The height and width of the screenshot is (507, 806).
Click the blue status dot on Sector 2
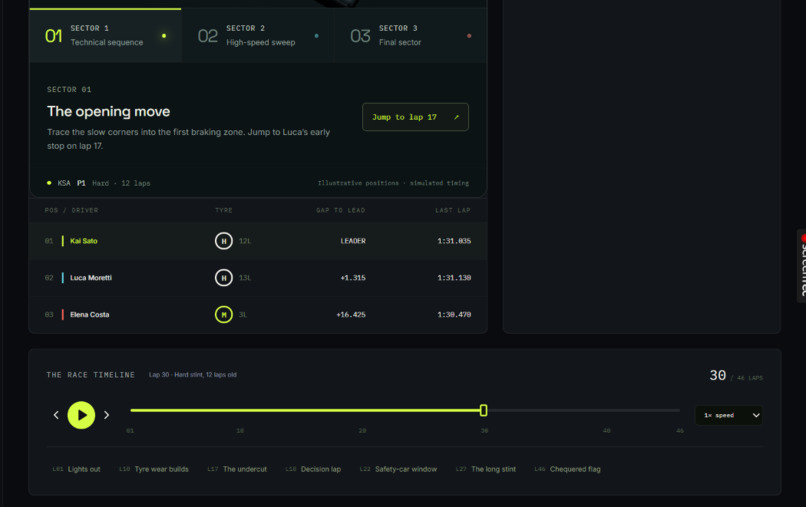[x=317, y=36]
